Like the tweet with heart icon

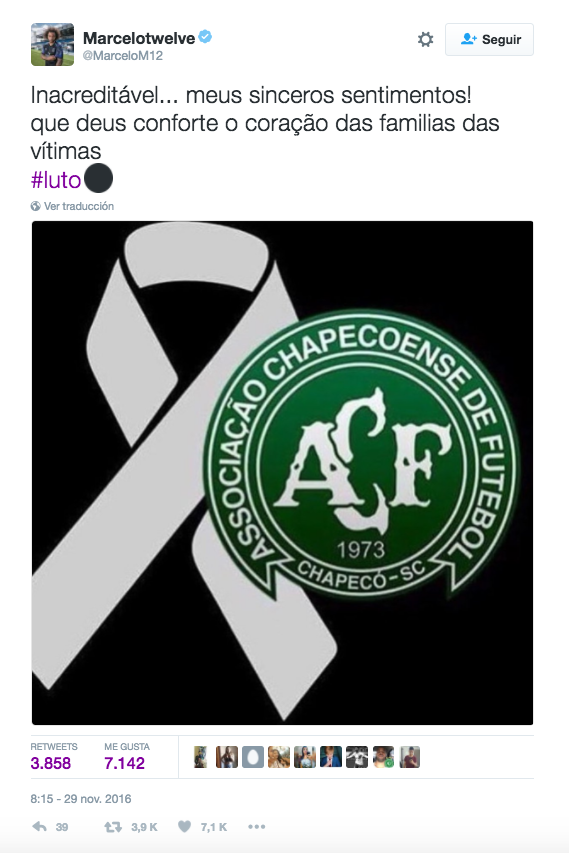(x=185, y=826)
